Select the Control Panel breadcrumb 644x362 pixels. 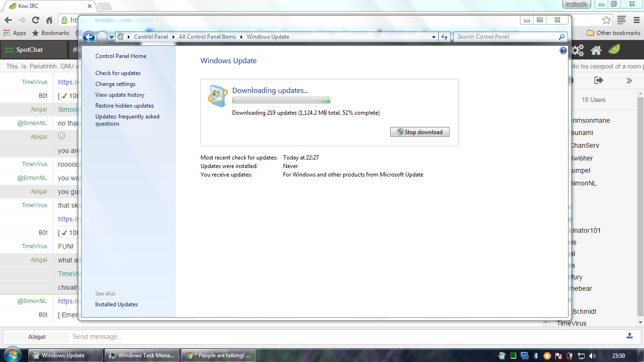click(151, 37)
